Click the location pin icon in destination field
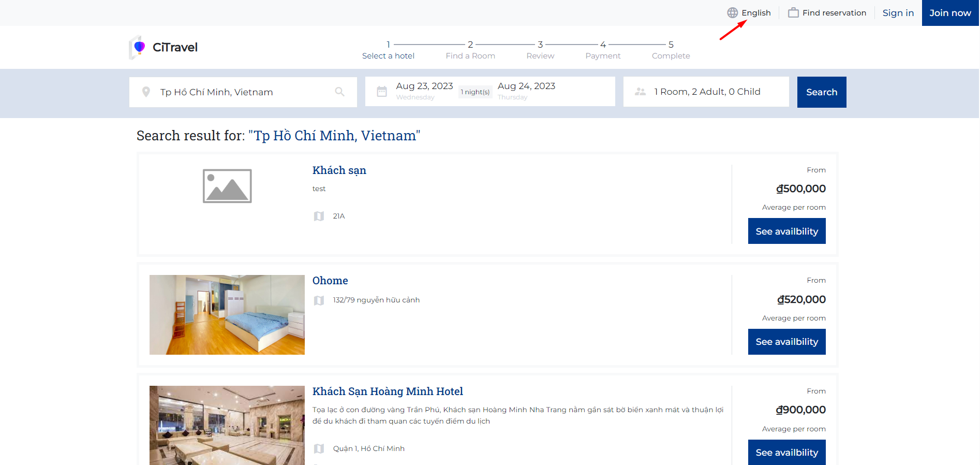The image size is (980, 465). [146, 92]
